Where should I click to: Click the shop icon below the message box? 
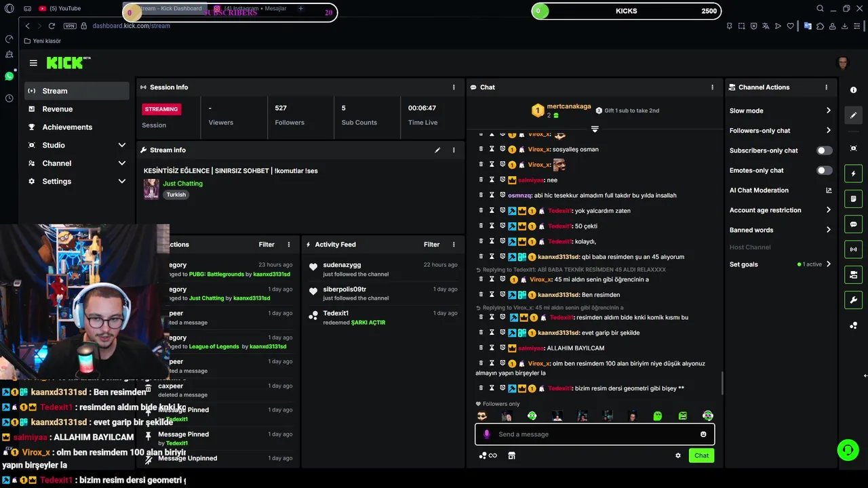pyautogui.click(x=511, y=455)
